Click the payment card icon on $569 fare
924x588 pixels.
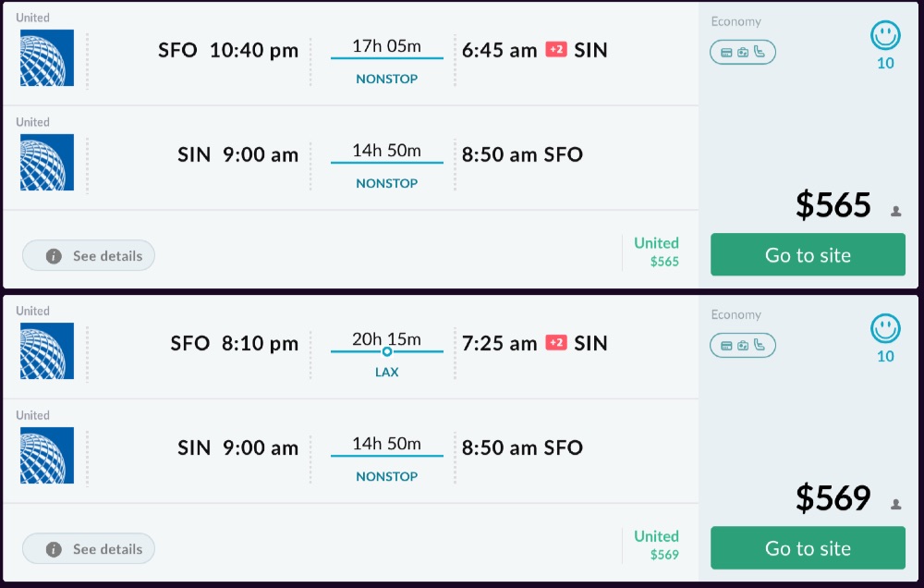click(726, 346)
